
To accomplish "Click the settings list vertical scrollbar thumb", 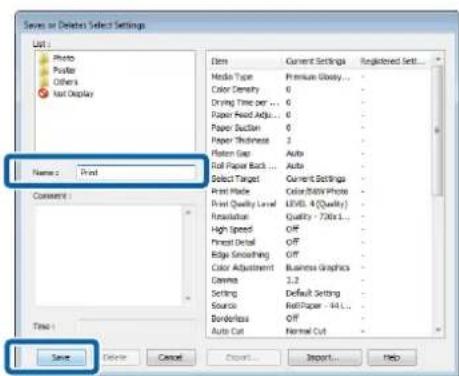I will tap(438, 131).
